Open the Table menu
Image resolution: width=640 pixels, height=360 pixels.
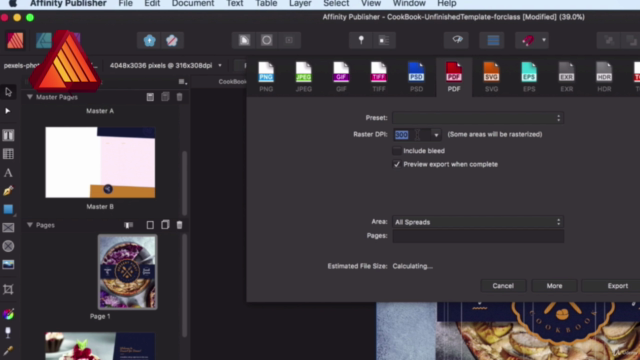tap(266, 4)
